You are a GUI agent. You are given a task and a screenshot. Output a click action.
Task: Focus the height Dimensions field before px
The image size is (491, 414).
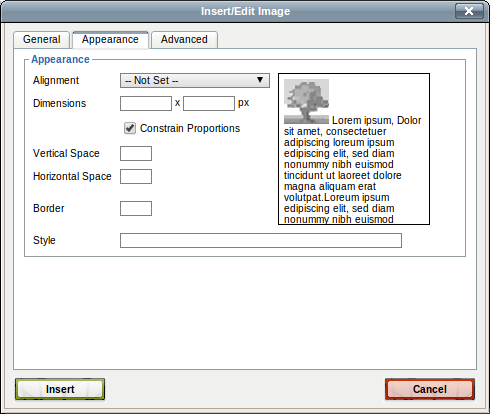tap(209, 103)
